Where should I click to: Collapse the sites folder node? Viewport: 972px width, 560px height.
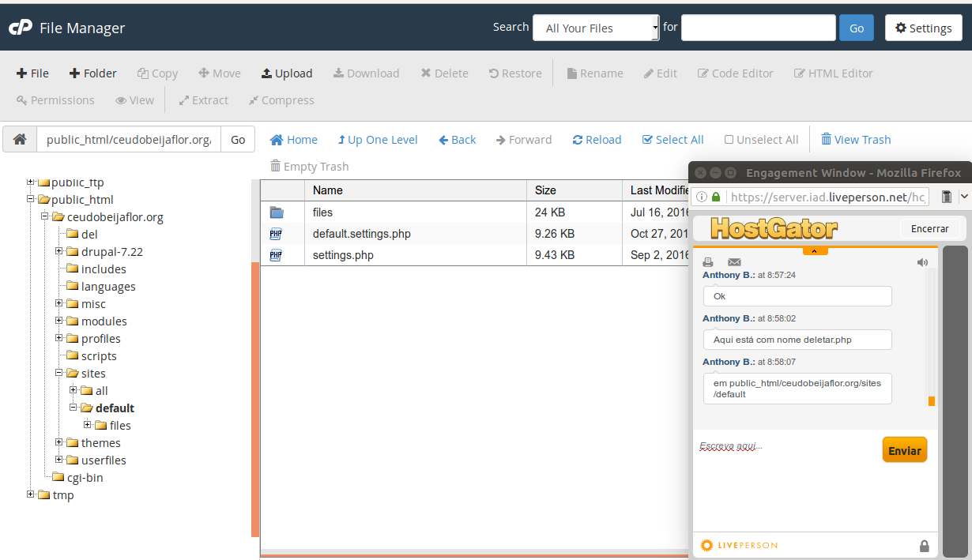[59, 373]
